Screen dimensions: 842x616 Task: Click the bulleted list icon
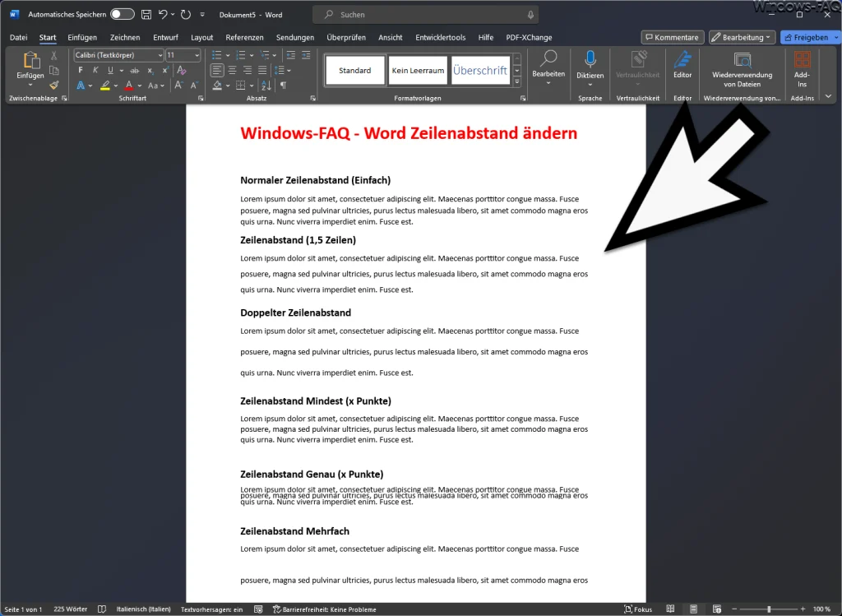(x=216, y=55)
